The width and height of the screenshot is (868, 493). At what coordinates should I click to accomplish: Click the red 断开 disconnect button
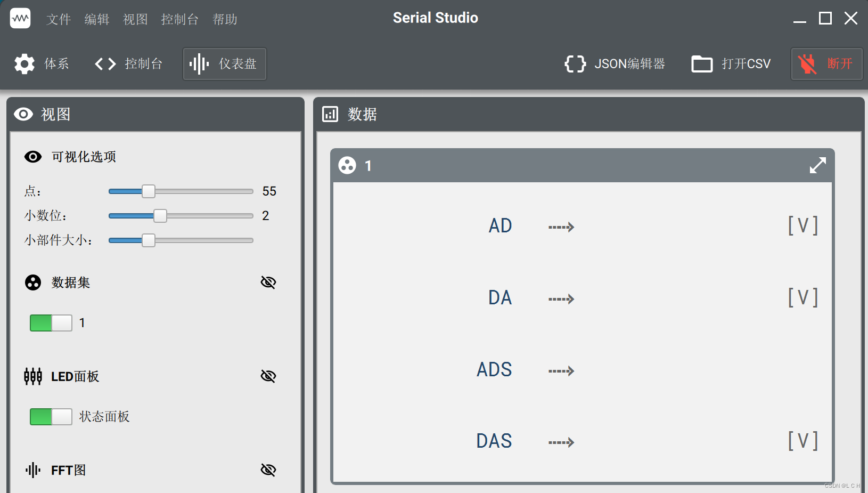click(x=826, y=64)
